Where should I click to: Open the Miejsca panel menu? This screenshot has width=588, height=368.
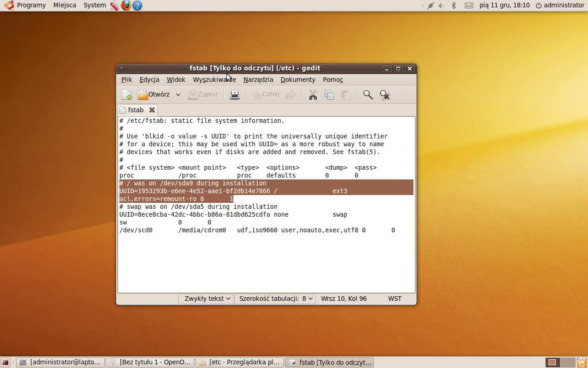[x=65, y=5]
